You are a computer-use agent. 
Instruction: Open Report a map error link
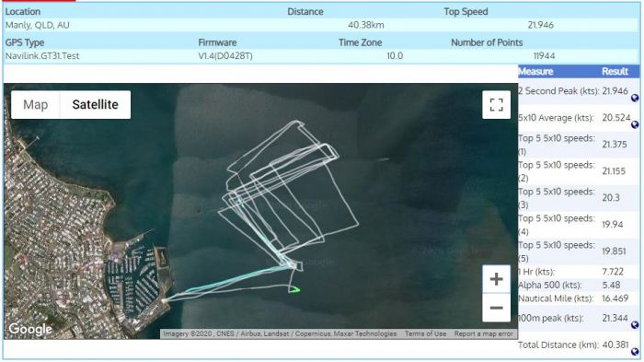click(x=483, y=334)
